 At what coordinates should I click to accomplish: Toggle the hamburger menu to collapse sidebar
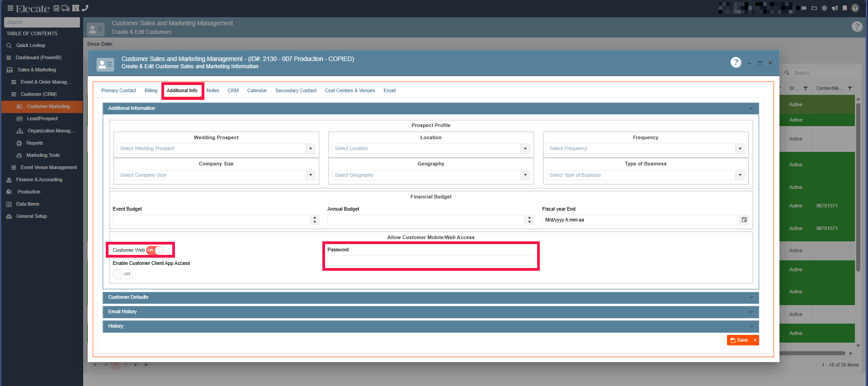10,8
